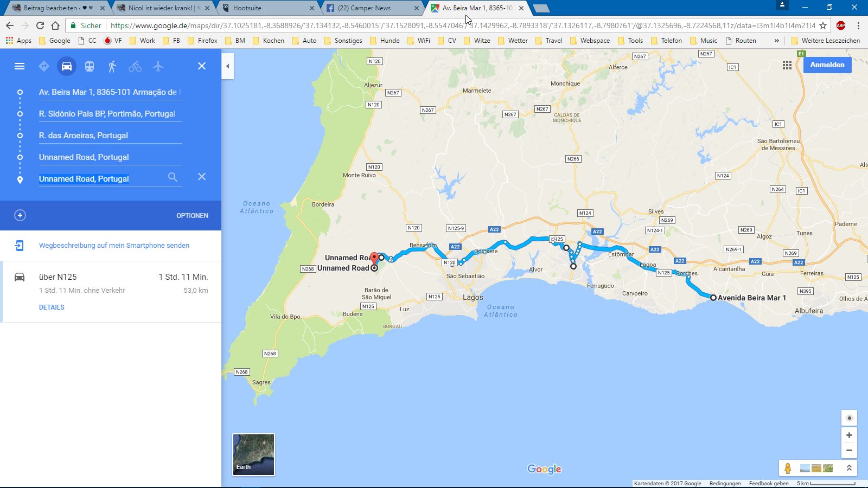Send directions to smartphone link
The width and height of the screenshot is (868, 488).
click(x=114, y=246)
